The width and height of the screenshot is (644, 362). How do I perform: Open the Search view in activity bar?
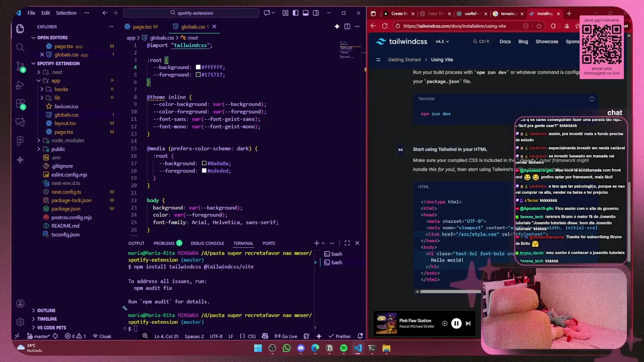(x=20, y=48)
